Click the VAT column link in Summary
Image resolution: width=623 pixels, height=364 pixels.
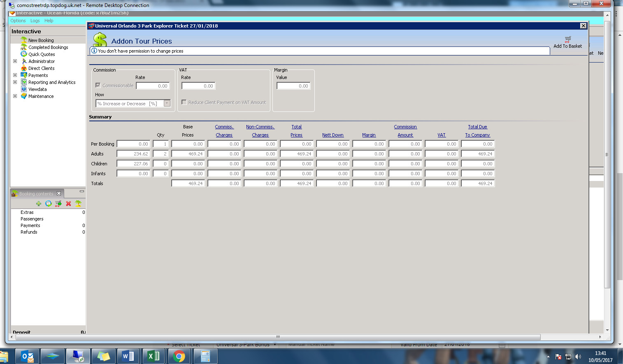[x=442, y=135]
